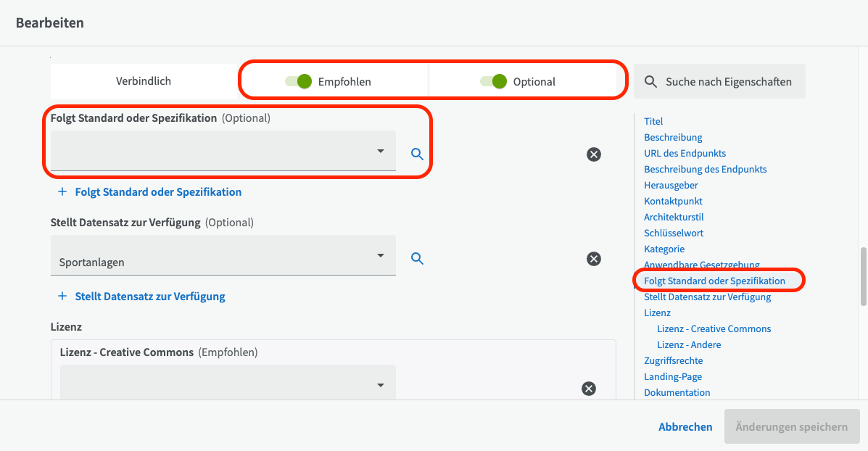Click the magnifier in the Eigenschaften search box
Image resolution: width=868 pixels, height=451 pixels.
[651, 82]
